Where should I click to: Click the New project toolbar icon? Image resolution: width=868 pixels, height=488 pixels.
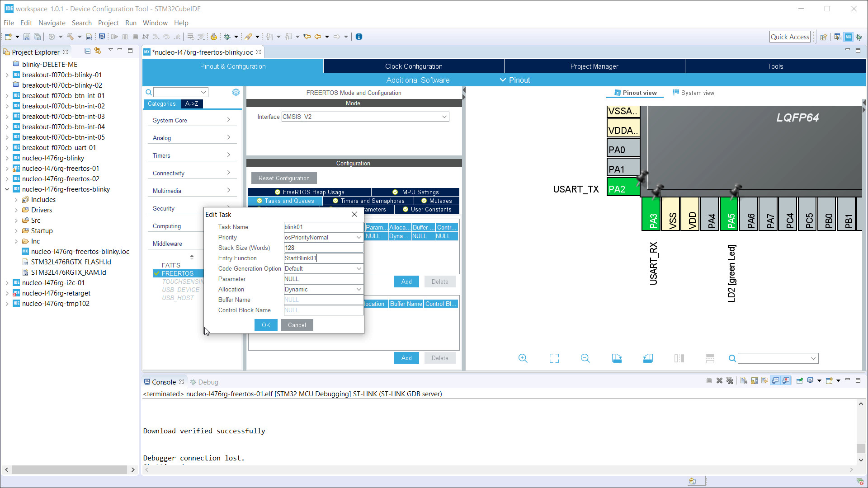tap(8, 37)
